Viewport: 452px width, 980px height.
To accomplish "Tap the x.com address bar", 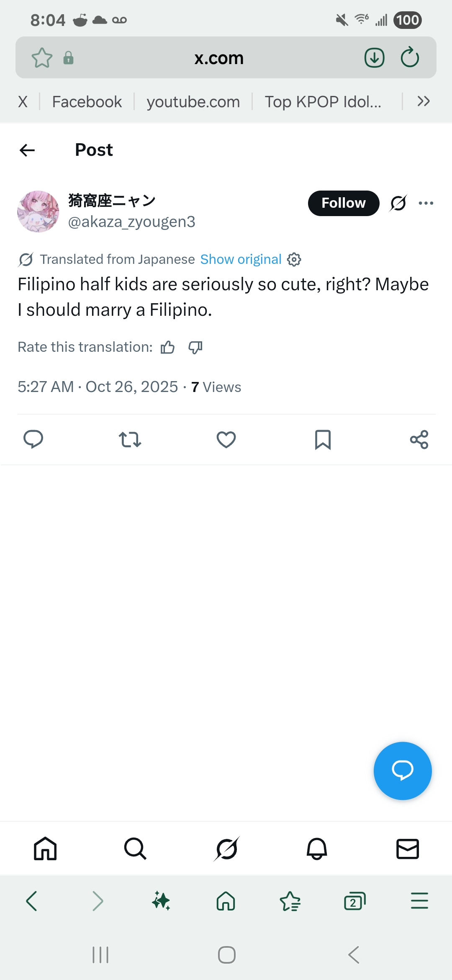I will click(x=219, y=58).
